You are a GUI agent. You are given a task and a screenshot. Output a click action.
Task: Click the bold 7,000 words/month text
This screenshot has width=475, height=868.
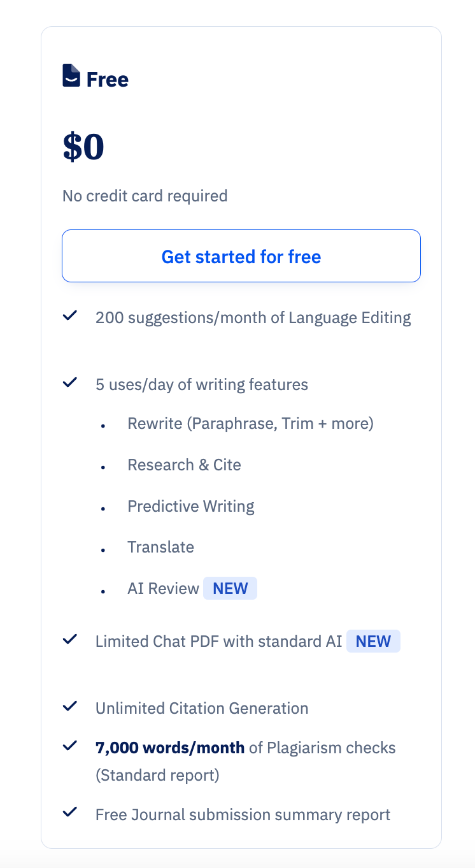pyautogui.click(x=170, y=748)
